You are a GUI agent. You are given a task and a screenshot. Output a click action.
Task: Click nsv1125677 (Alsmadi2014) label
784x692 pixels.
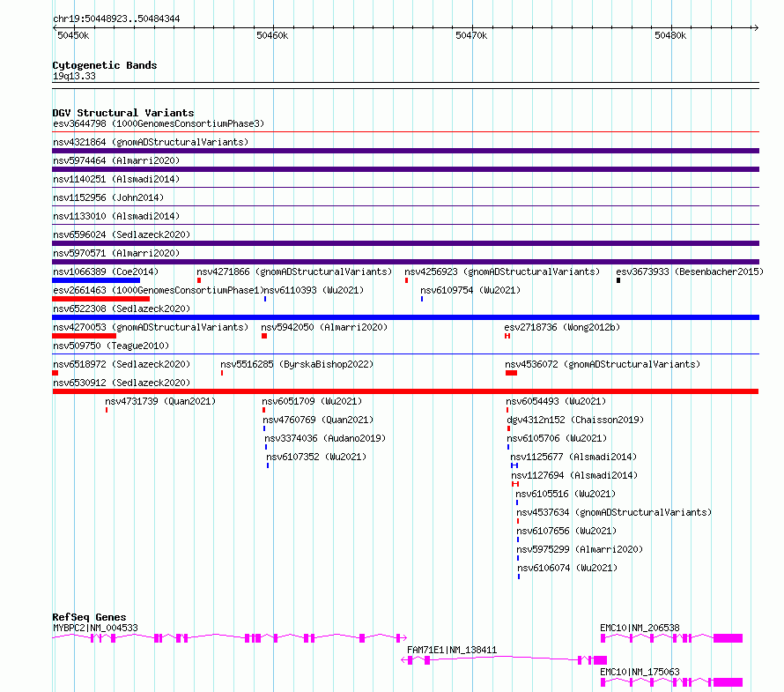coord(573,457)
